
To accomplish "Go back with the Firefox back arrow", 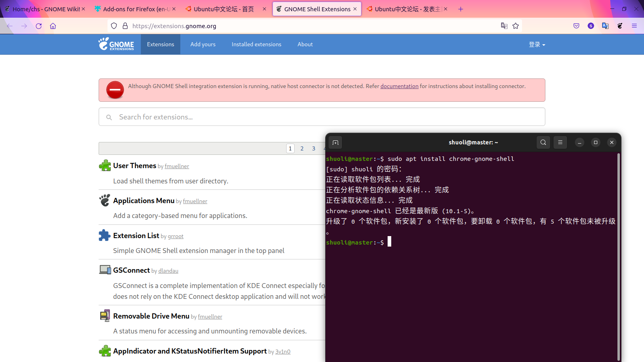I will [x=10, y=26].
